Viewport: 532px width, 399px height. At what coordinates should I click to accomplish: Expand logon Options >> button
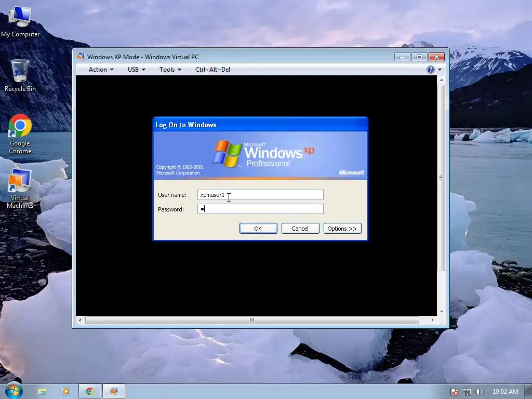[342, 229]
